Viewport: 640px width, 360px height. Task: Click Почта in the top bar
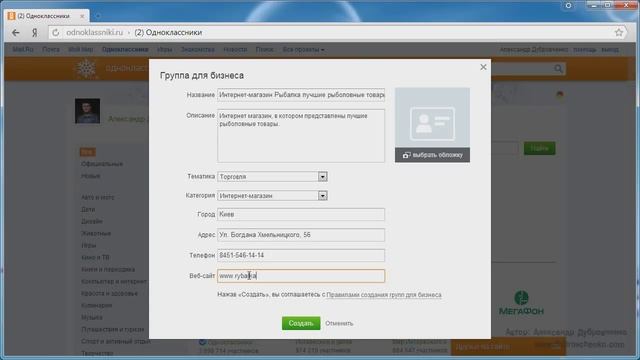tap(51, 49)
